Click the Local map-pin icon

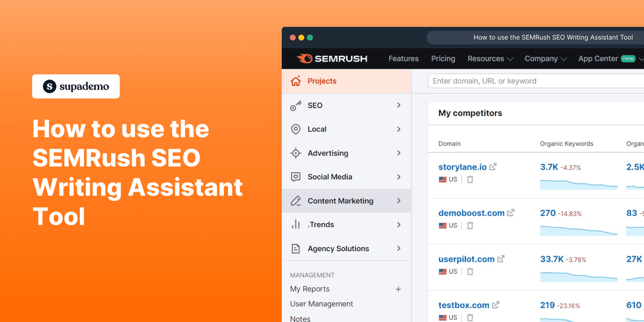pyautogui.click(x=296, y=129)
